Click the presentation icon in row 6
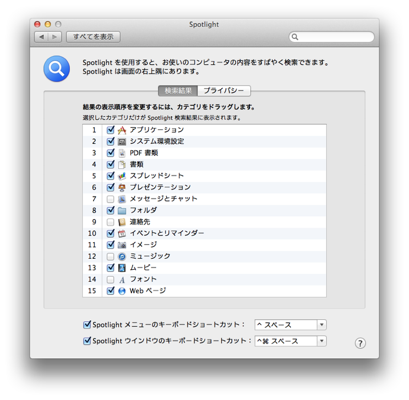The image size is (409, 400). 122,187
